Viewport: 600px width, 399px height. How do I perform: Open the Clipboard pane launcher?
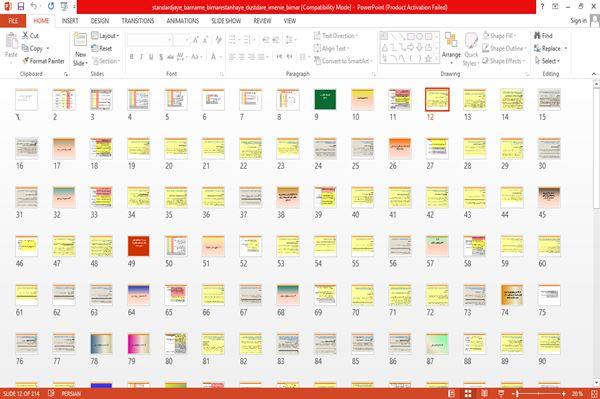click(x=66, y=74)
